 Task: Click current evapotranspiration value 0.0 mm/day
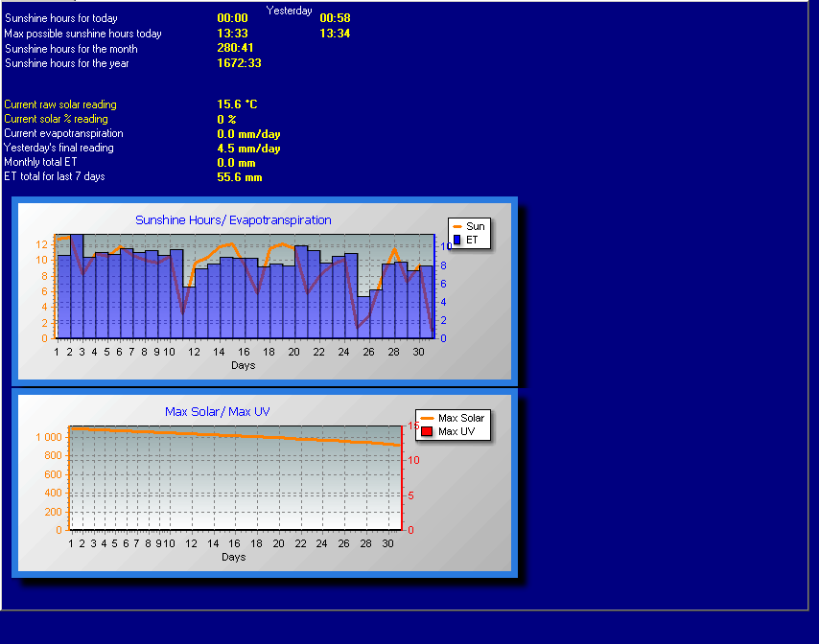pos(248,134)
